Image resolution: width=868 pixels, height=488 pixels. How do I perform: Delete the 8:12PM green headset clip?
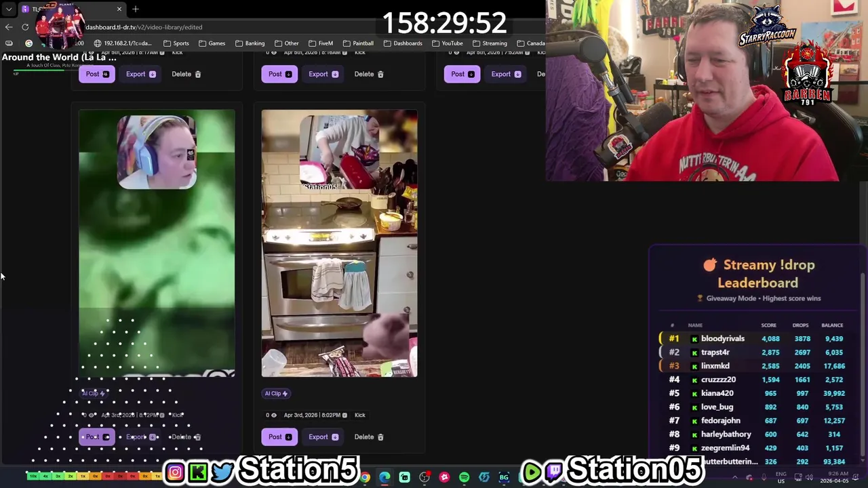pyautogui.click(x=186, y=436)
